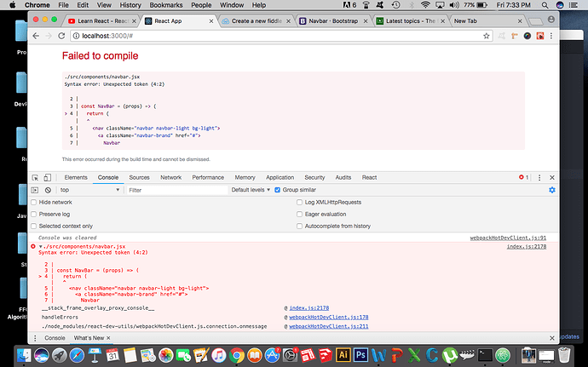Open the Application tab

click(x=280, y=178)
